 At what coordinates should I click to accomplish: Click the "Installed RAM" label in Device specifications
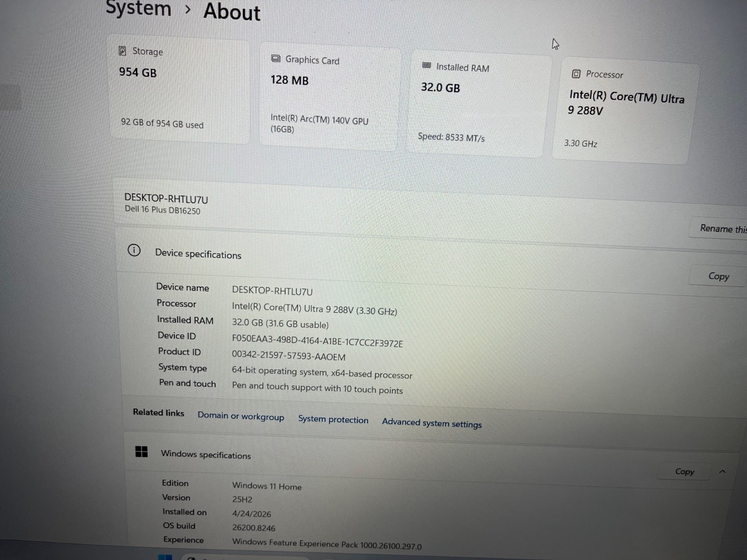point(185,320)
